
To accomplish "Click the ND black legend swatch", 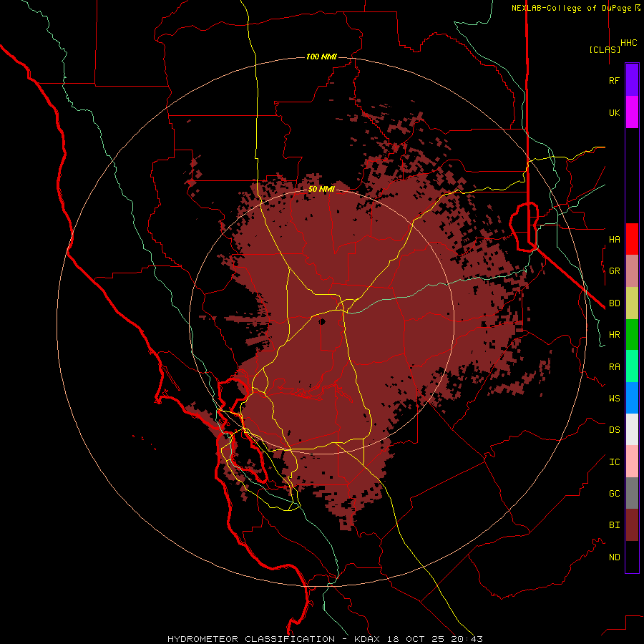I will [632, 557].
